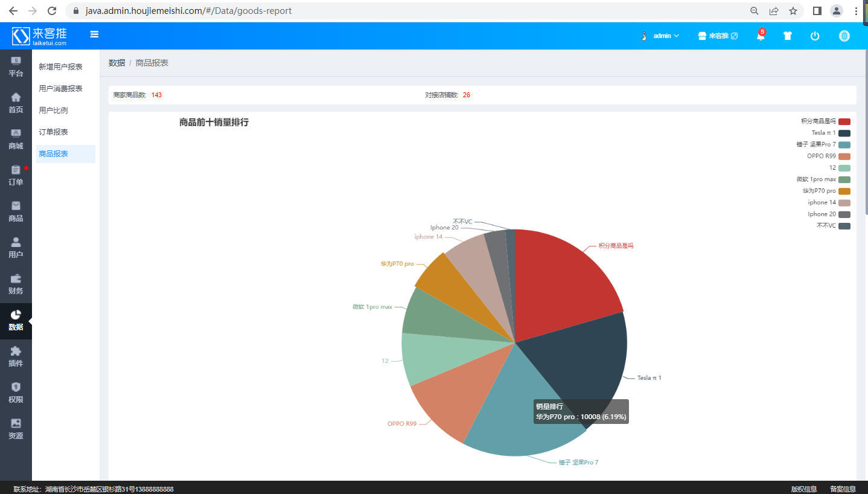Screen dimensions: 868x494
Task: Open 资源 sidebar item
Action: 16,429
